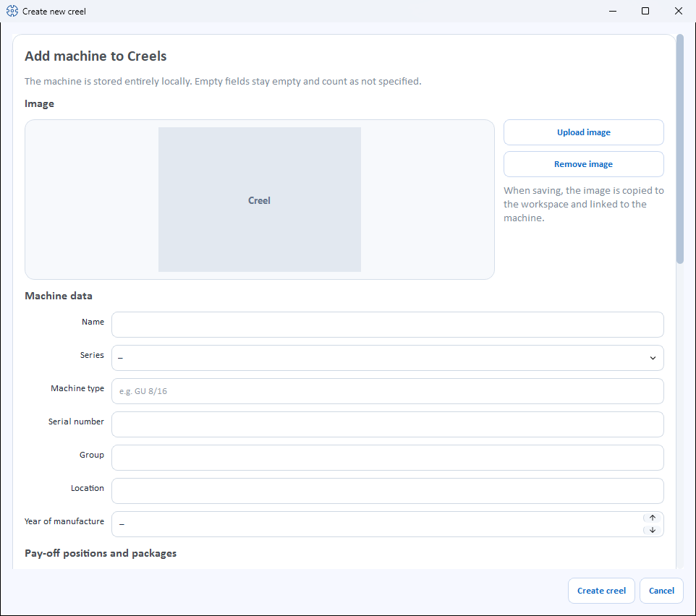The height and width of the screenshot is (616, 696).
Task: Click the 'Serial number' label
Action: [76, 422]
